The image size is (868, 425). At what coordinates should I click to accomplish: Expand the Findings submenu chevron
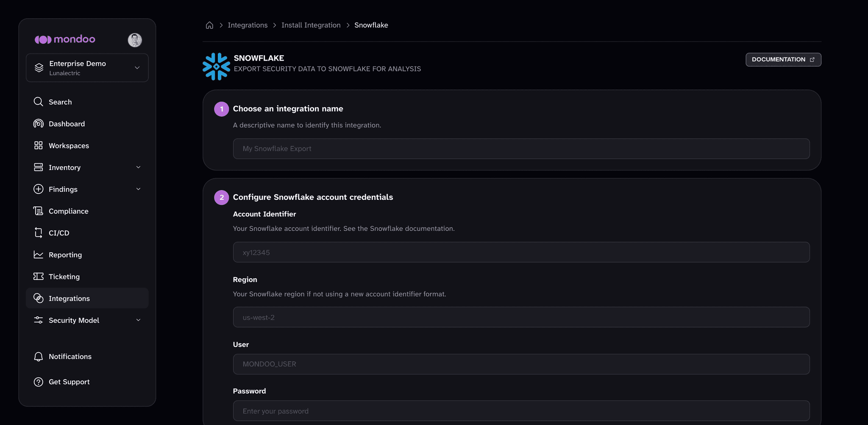(x=138, y=189)
